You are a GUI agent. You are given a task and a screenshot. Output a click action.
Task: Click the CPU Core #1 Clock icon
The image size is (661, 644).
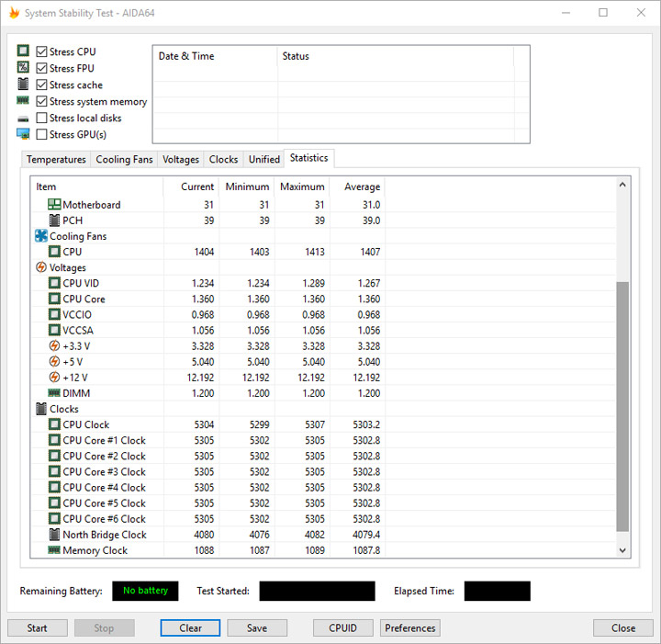(54, 440)
